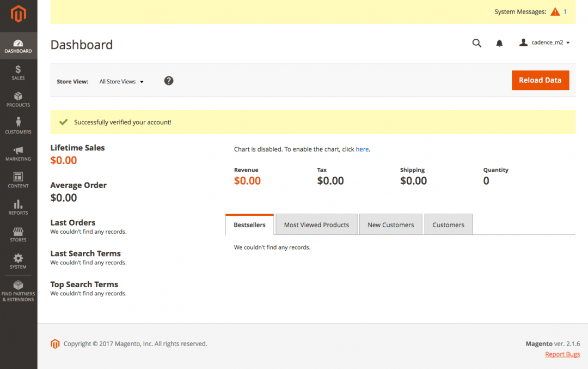Image resolution: width=588 pixels, height=369 pixels.
Task: Open the Stores sidebar menu
Action: [x=18, y=234]
